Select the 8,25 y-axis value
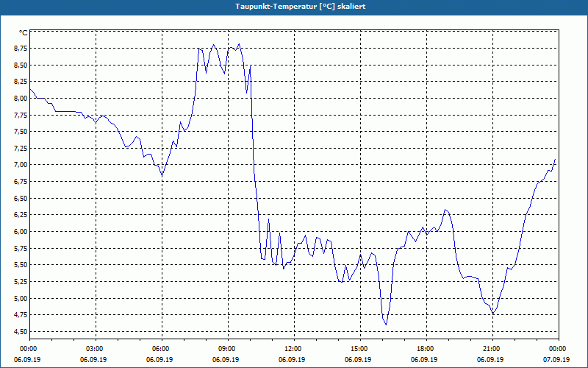Viewport: 588px width, 368px height. tap(21, 82)
